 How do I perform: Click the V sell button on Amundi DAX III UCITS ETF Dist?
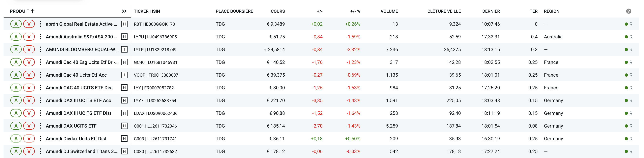tap(29, 113)
